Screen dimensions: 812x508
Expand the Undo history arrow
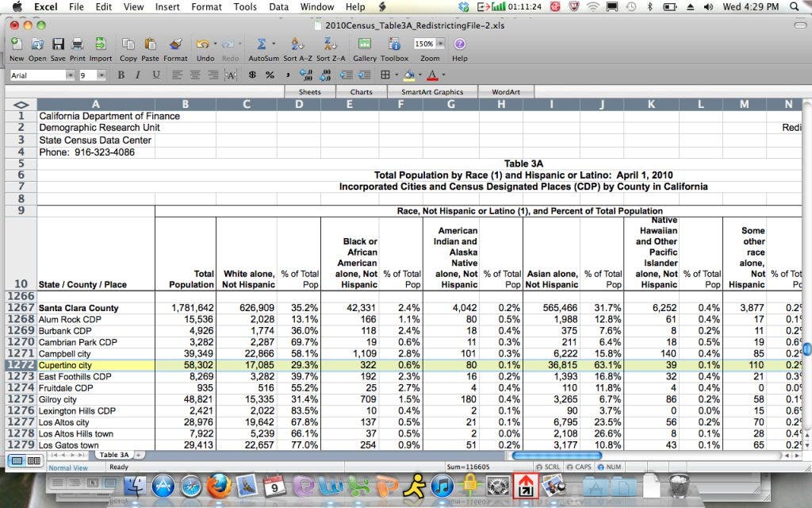pyautogui.click(x=215, y=44)
